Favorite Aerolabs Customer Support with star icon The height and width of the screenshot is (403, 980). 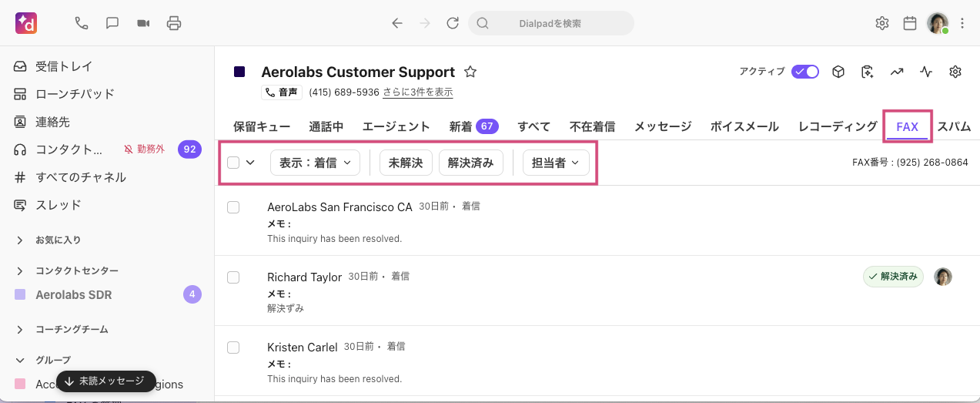point(470,72)
